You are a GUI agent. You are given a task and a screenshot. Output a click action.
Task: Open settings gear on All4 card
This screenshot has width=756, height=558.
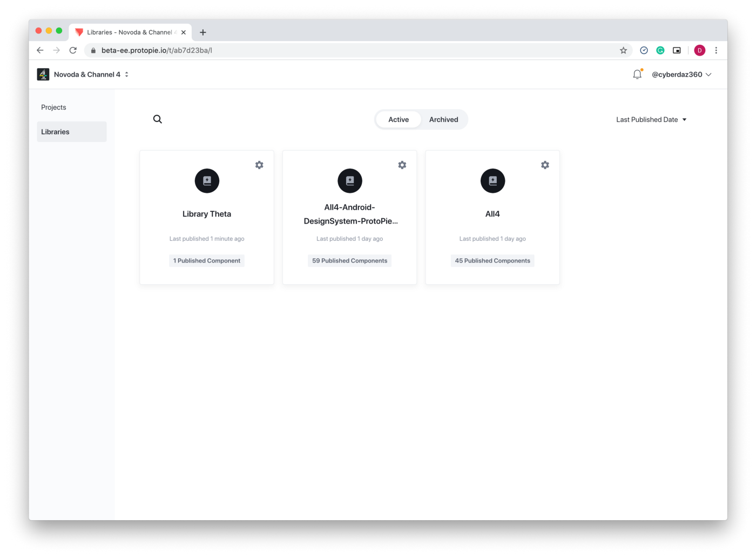(545, 165)
